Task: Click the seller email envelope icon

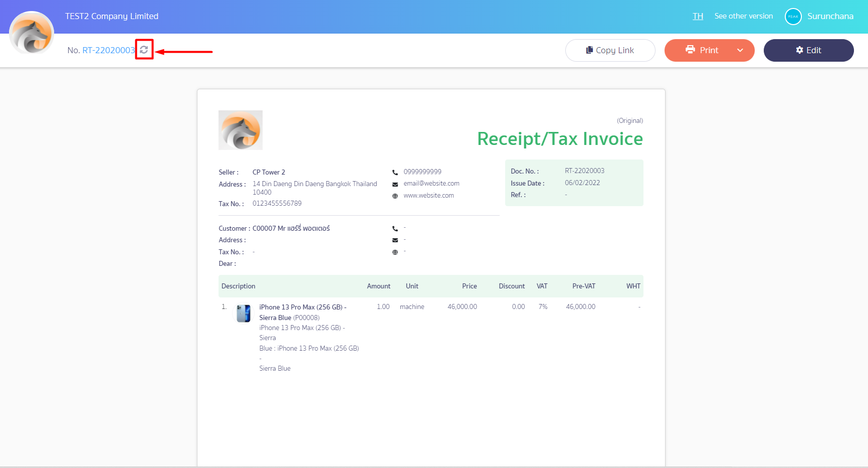Action: tap(395, 184)
